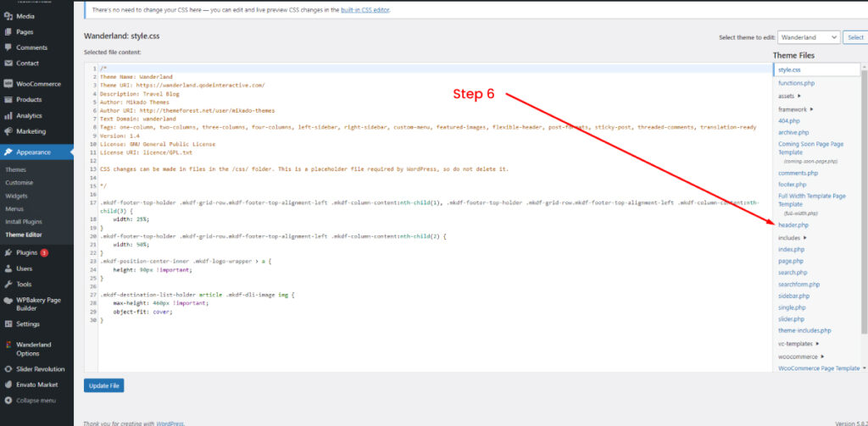The height and width of the screenshot is (426, 868).
Task: Expand the framework folder in Theme Files
Action: point(811,109)
